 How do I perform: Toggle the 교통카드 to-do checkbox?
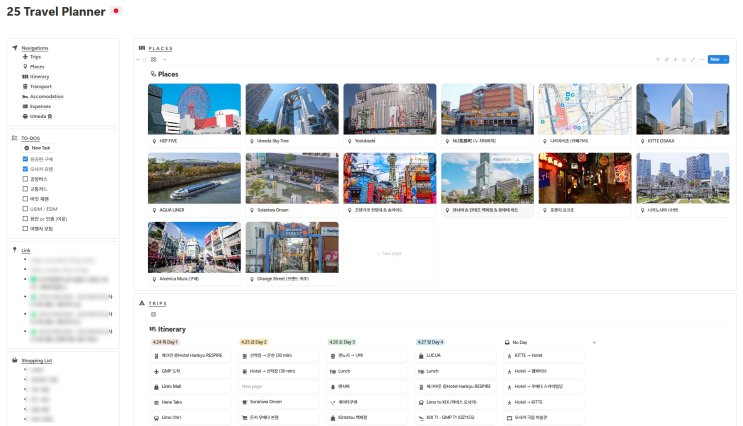pyautogui.click(x=25, y=189)
